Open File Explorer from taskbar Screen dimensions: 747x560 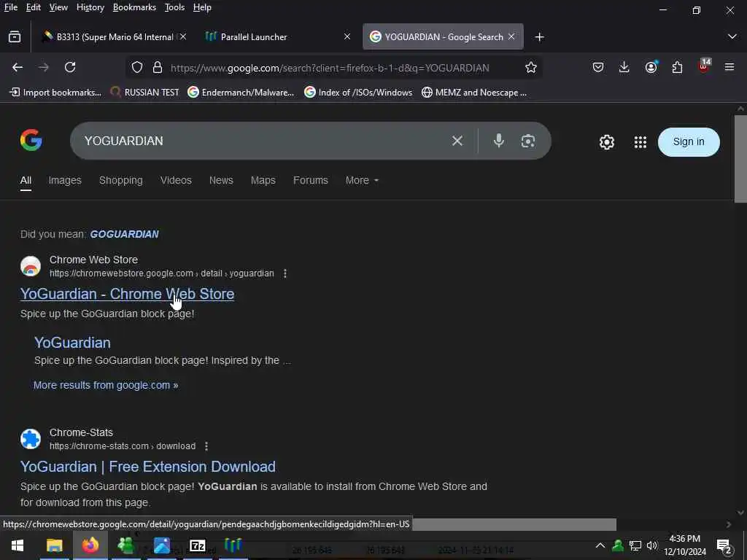click(54, 545)
